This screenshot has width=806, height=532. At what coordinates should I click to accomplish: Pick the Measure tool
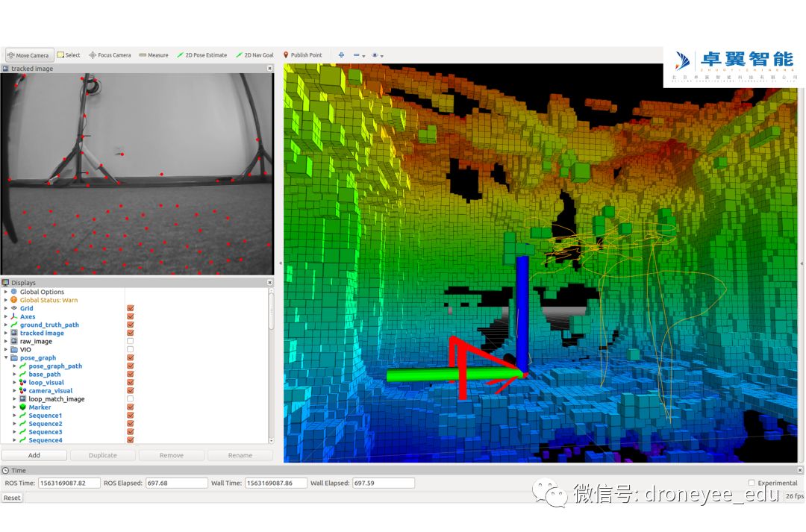(x=153, y=55)
